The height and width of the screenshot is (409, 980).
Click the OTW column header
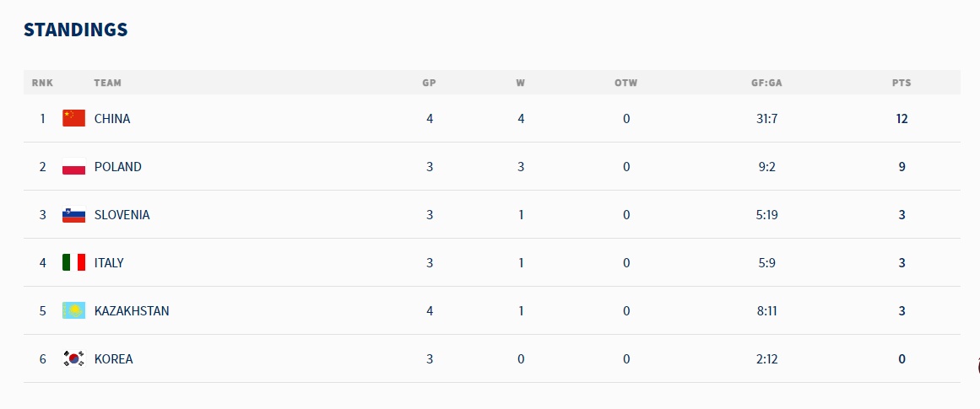click(x=625, y=83)
